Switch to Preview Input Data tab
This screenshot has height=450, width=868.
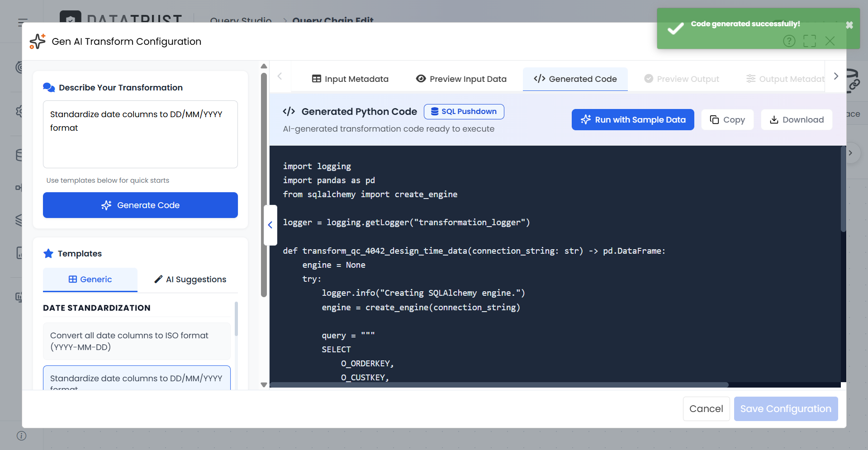[x=461, y=79]
